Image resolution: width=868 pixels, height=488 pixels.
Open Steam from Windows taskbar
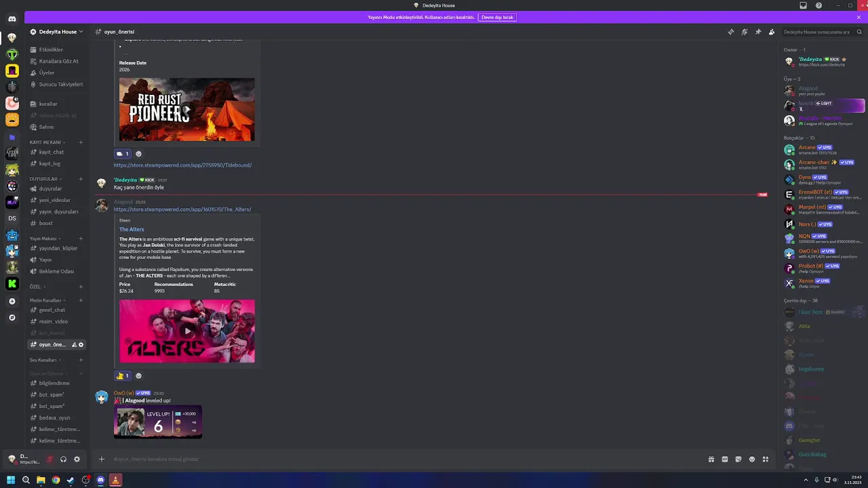click(71, 480)
